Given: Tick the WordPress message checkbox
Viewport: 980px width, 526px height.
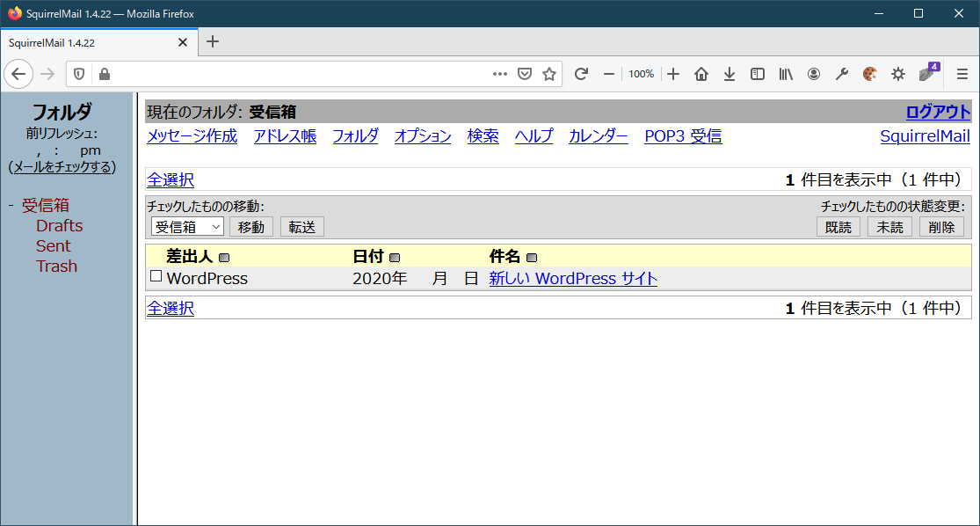Looking at the screenshot, I should pyautogui.click(x=156, y=276).
